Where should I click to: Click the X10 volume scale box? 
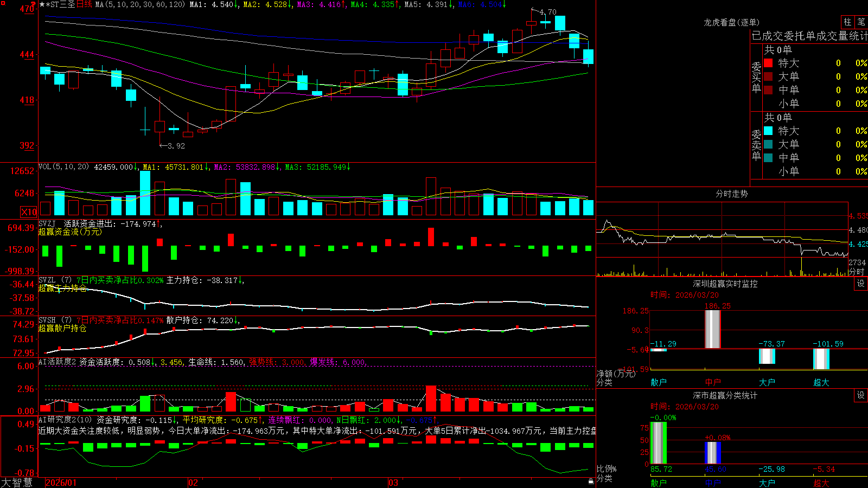(x=28, y=212)
